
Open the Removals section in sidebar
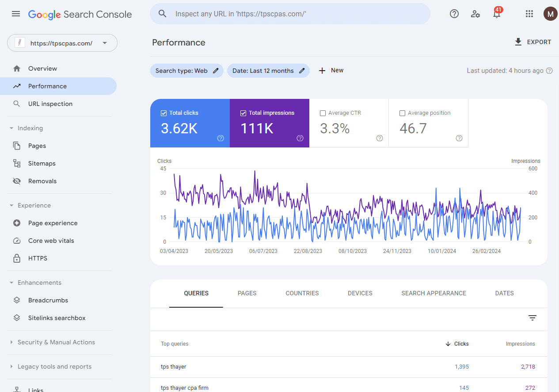click(42, 181)
